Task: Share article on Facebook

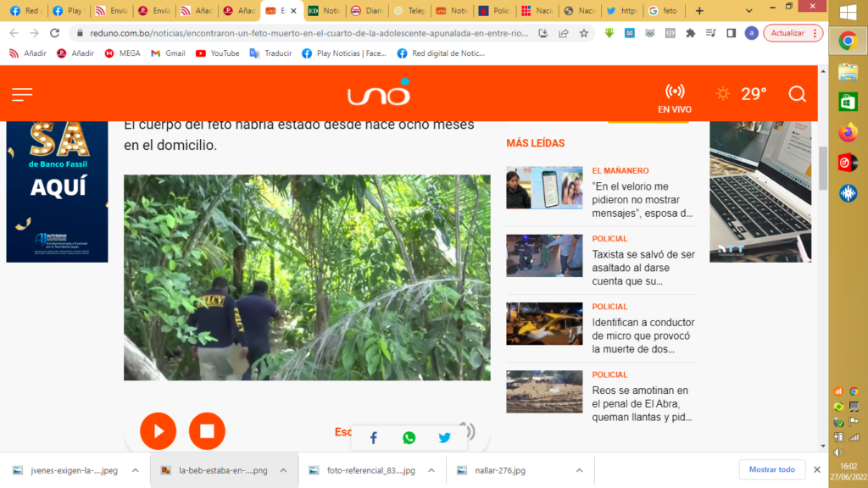Action: point(374,438)
